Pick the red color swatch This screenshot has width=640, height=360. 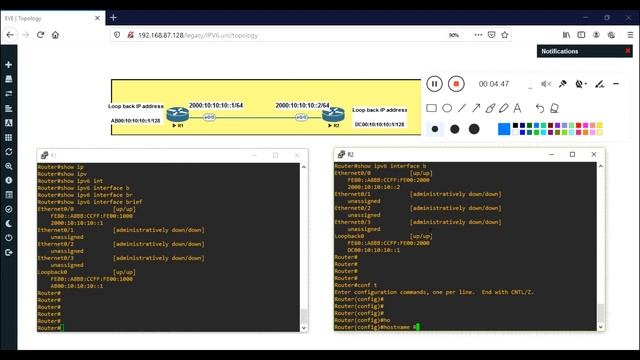(x=578, y=126)
